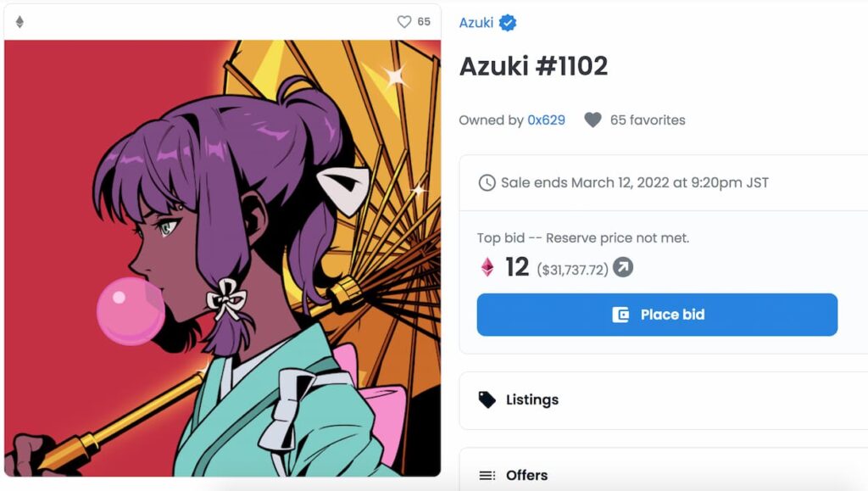Toggle the heart favorite outline icon
The image size is (868, 491).
(404, 21)
